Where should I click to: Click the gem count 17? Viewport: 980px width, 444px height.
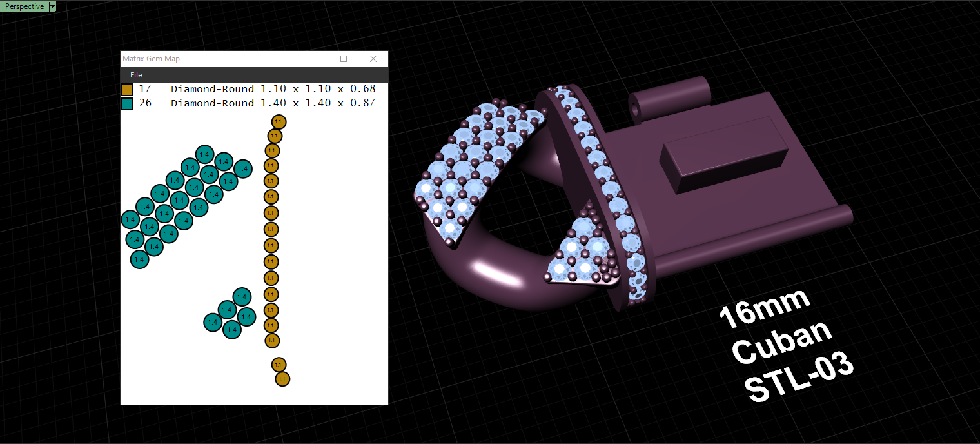[145, 89]
